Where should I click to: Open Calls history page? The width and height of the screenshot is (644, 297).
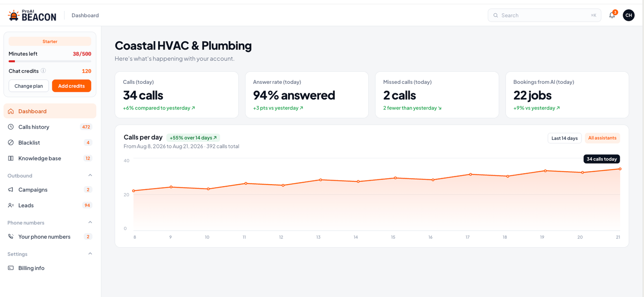[50, 127]
